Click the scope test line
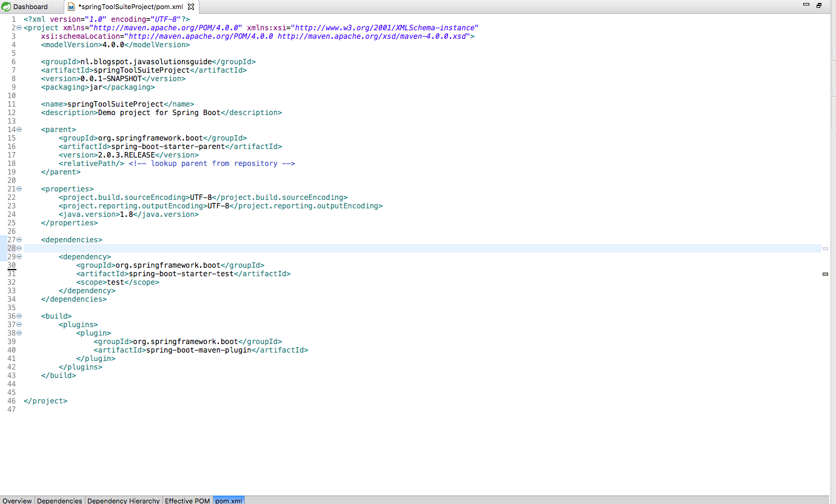The image size is (836, 504). (x=118, y=282)
